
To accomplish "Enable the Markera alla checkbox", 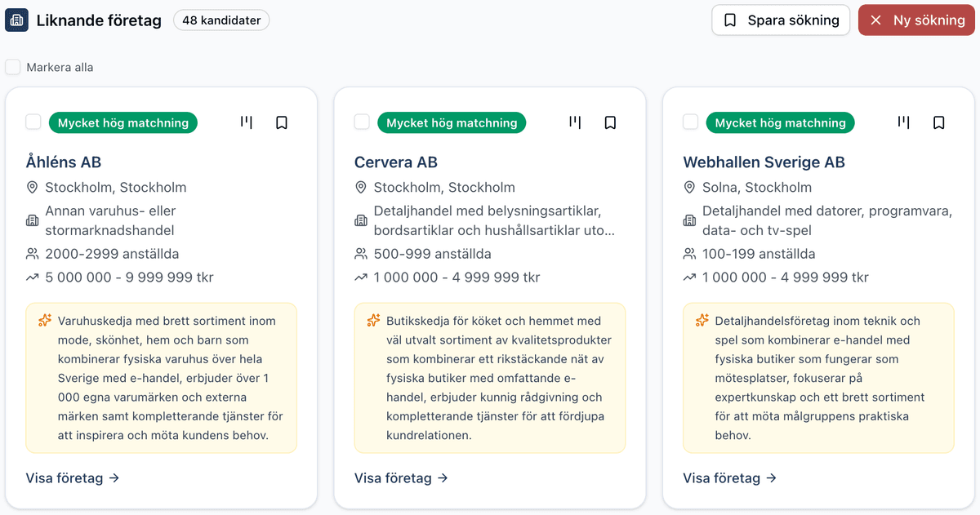I will pos(12,67).
